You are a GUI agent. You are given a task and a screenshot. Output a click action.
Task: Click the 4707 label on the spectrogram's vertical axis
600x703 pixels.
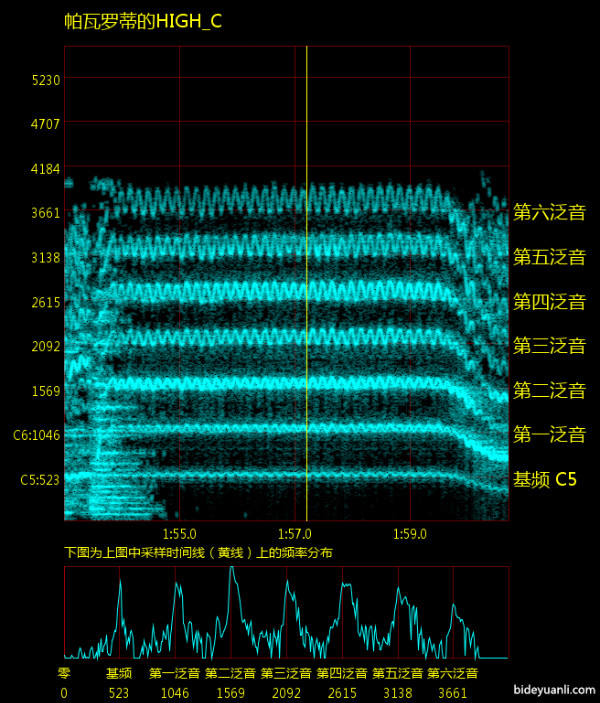pos(45,124)
